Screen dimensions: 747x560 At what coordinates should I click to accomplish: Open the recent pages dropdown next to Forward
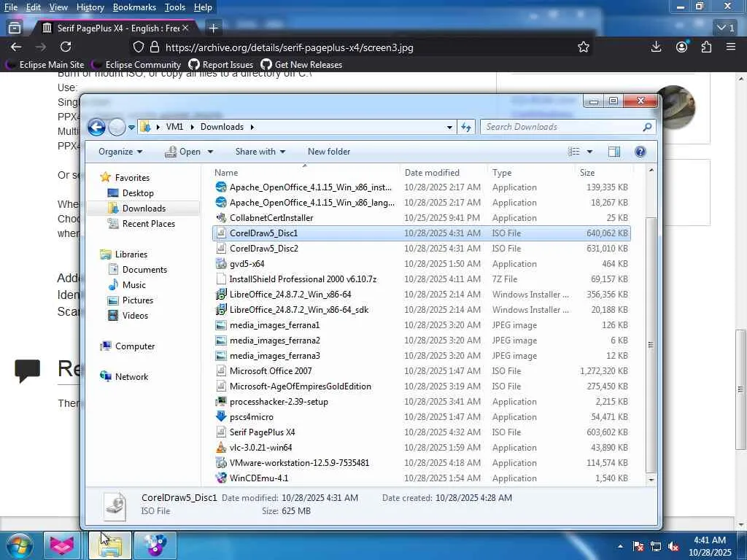(131, 128)
